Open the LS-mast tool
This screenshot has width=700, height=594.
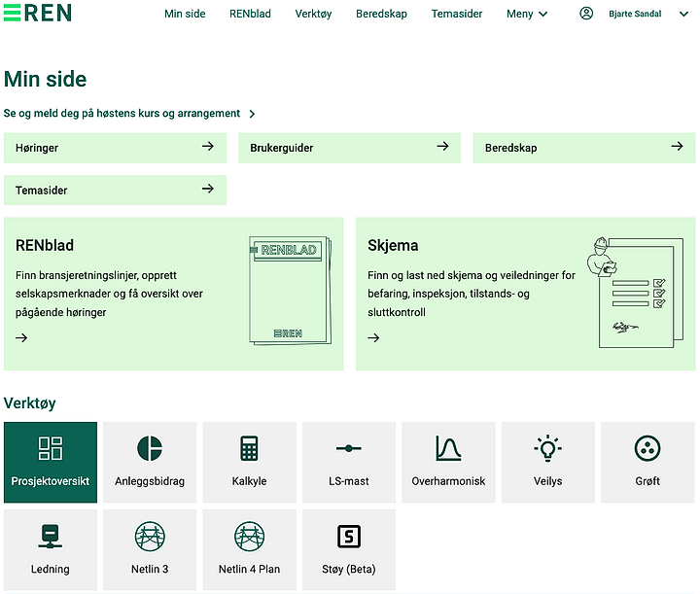pyautogui.click(x=349, y=462)
